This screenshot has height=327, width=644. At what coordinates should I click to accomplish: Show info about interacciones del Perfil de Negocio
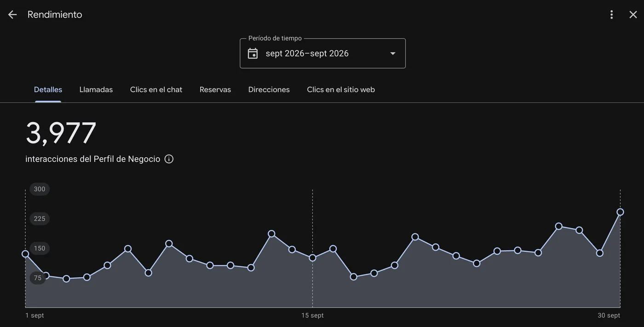(x=169, y=159)
